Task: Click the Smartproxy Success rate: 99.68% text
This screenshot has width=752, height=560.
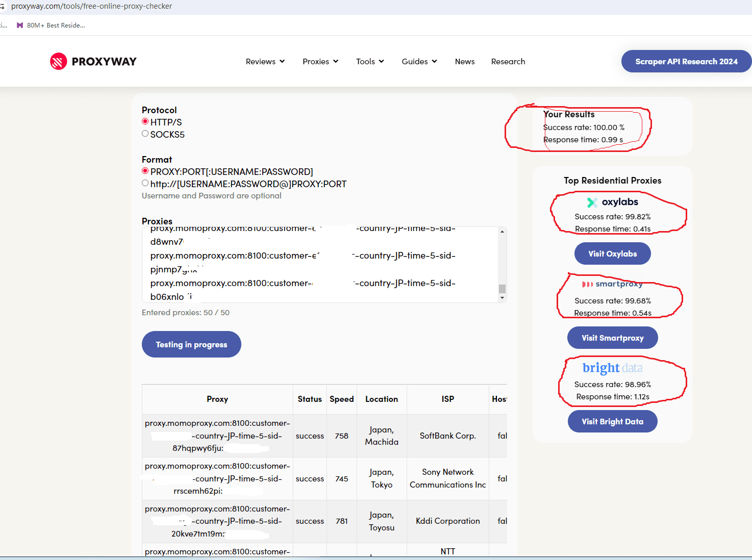Action: coord(612,301)
